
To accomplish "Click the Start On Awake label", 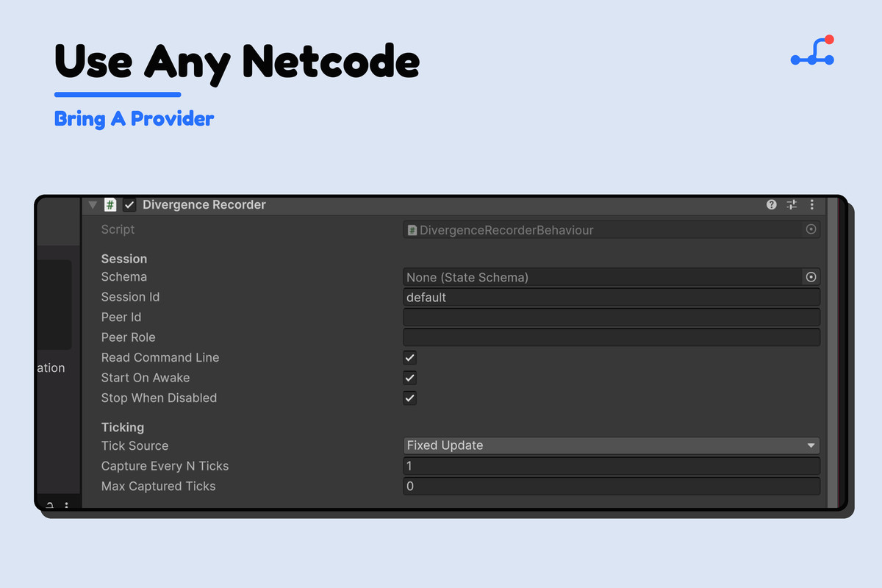I will (146, 378).
